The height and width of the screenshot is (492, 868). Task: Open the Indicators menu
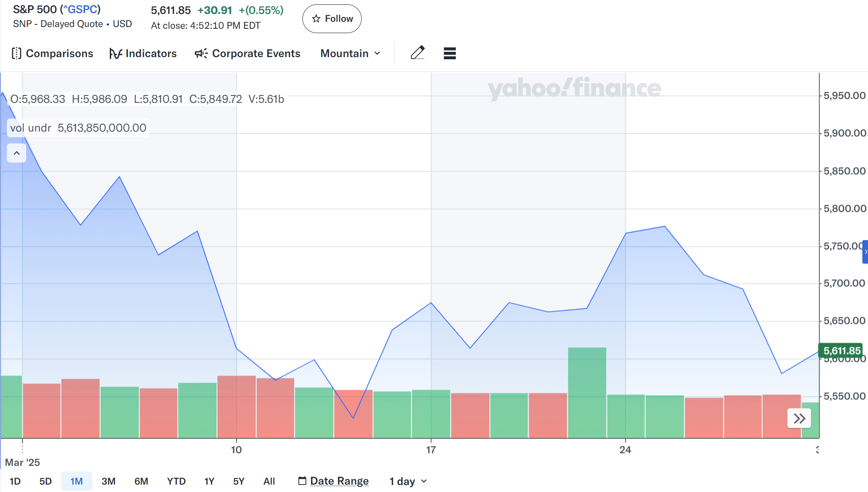click(143, 53)
